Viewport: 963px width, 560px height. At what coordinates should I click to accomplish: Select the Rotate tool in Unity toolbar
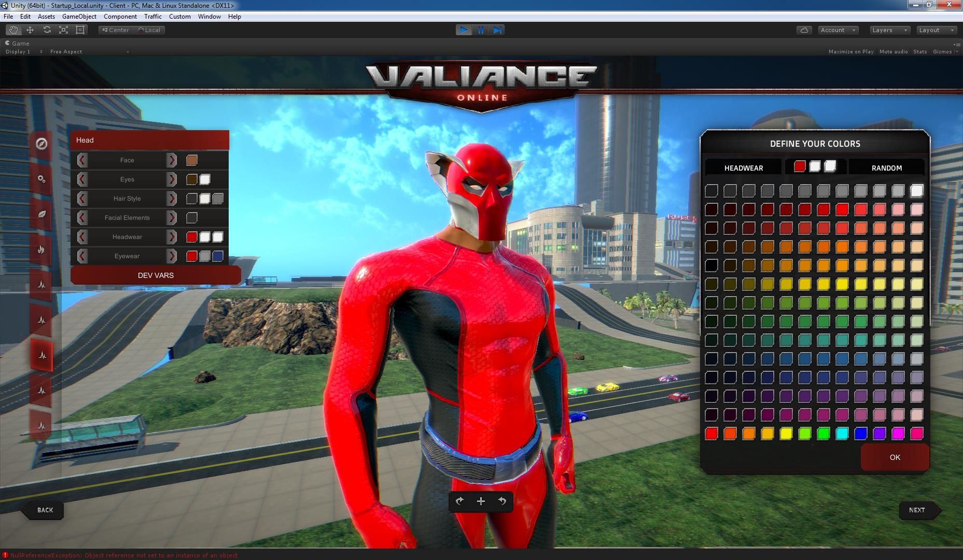click(47, 30)
